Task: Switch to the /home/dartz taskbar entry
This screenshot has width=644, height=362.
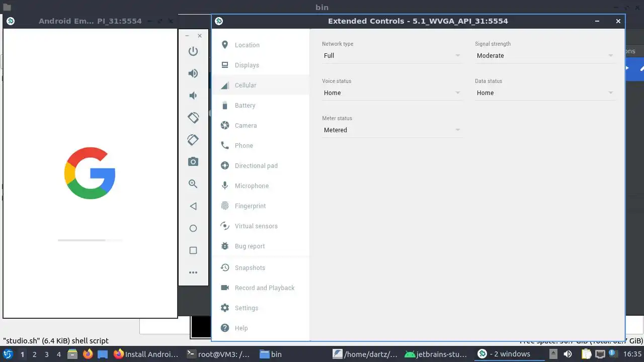Action: click(365, 354)
